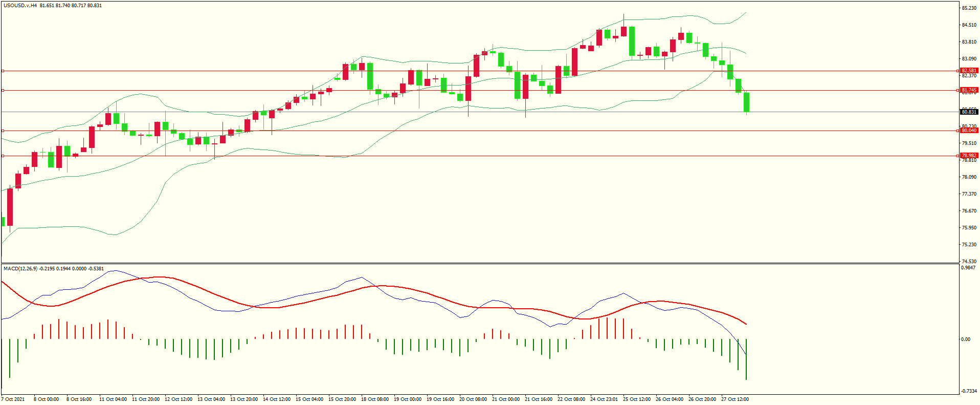Click the 75.230 price scale value
This screenshot has height=405, width=980.
tap(969, 245)
